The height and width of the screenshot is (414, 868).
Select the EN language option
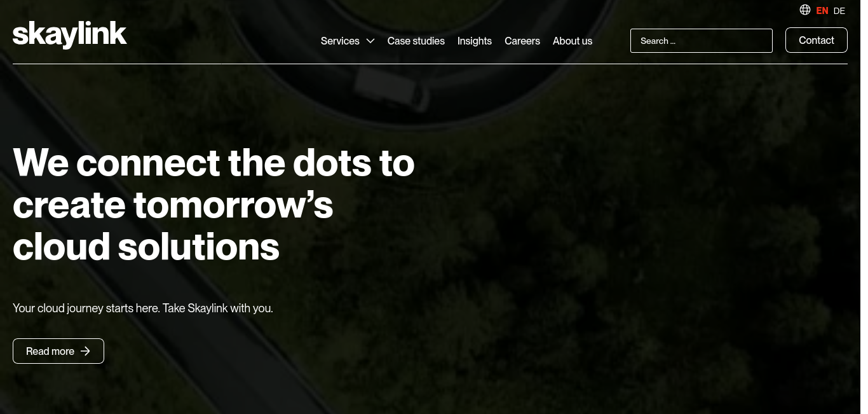822,11
